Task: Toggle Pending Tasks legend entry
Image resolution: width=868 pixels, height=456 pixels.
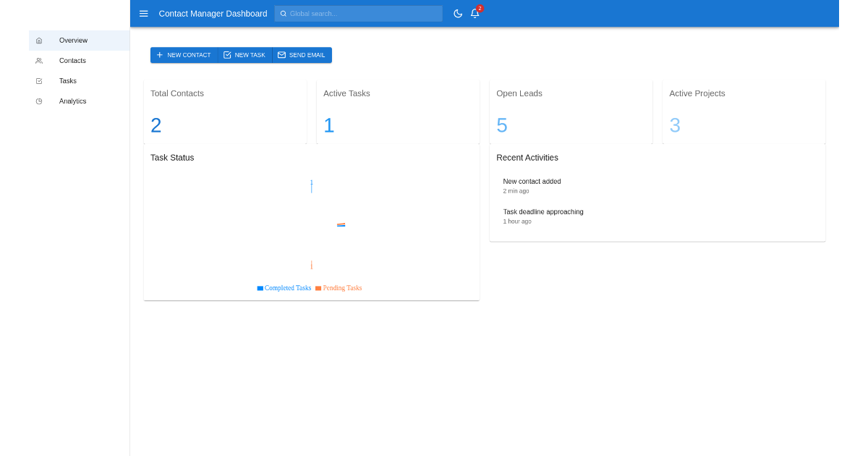Action: [x=342, y=288]
